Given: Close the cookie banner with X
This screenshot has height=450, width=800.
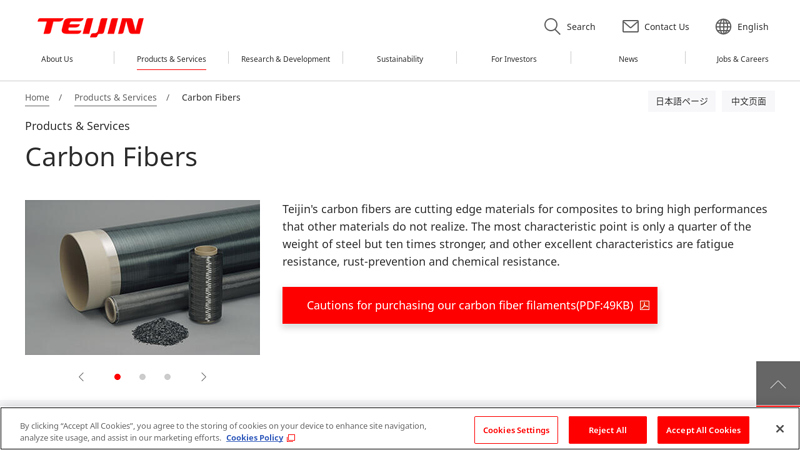Looking at the screenshot, I should [780, 429].
